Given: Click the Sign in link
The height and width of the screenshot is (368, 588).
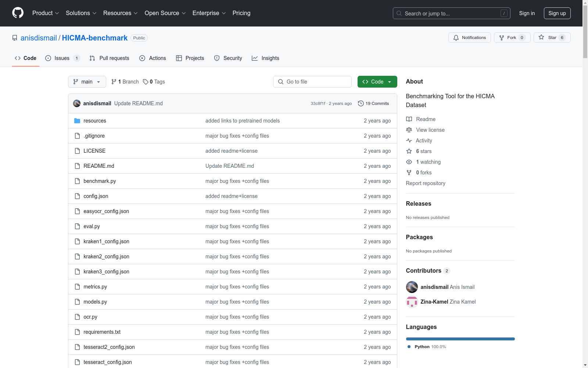Looking at the screenshot, I should pyautogui.click(x=527, y=13).
